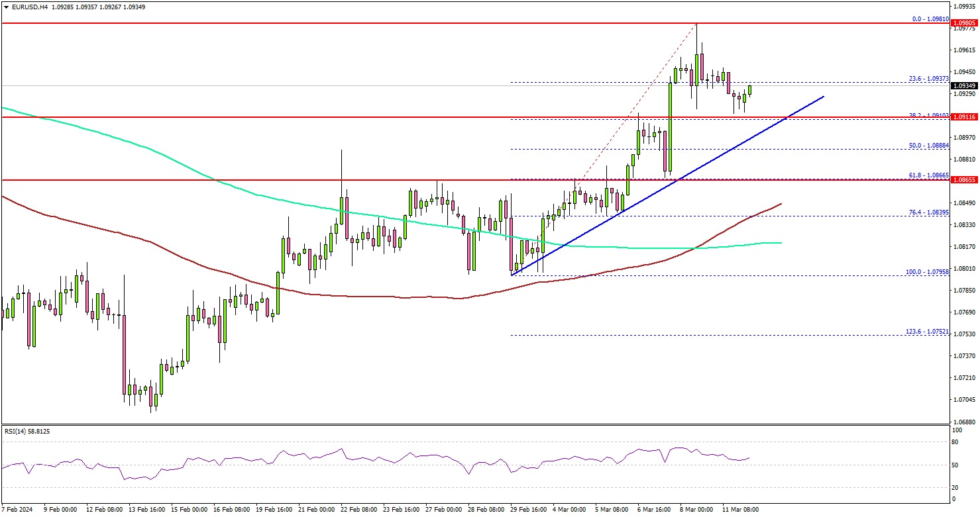Select the Fibonacci 76.4 - 1.08395 level label
The height and width of the screenshot is (517, 980).
coord(928,212)
